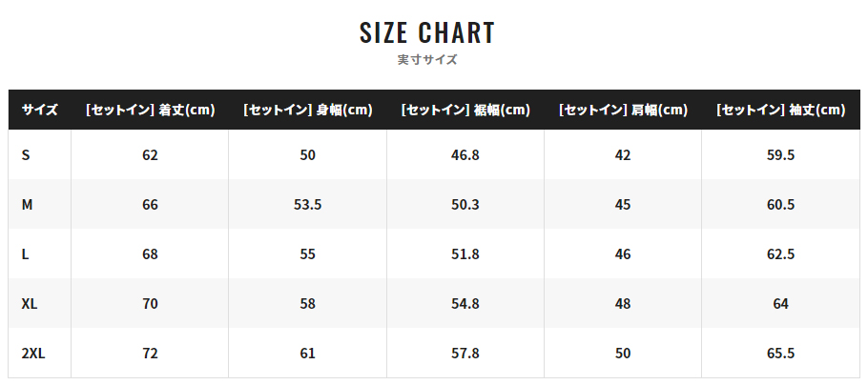The height and width of the screenshot is (385, 868).
Task: Click the サイズ column header
Action: [x=39, y=110]
